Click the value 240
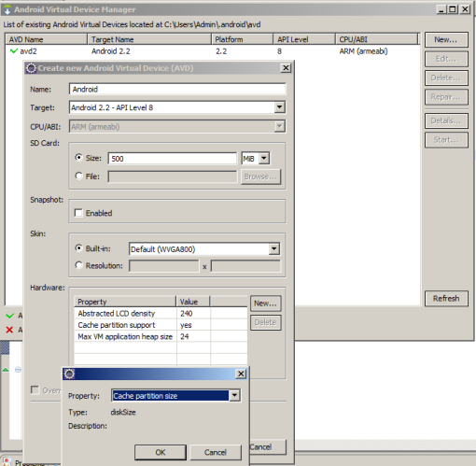476x466 pixels. (x=187, y=314)
